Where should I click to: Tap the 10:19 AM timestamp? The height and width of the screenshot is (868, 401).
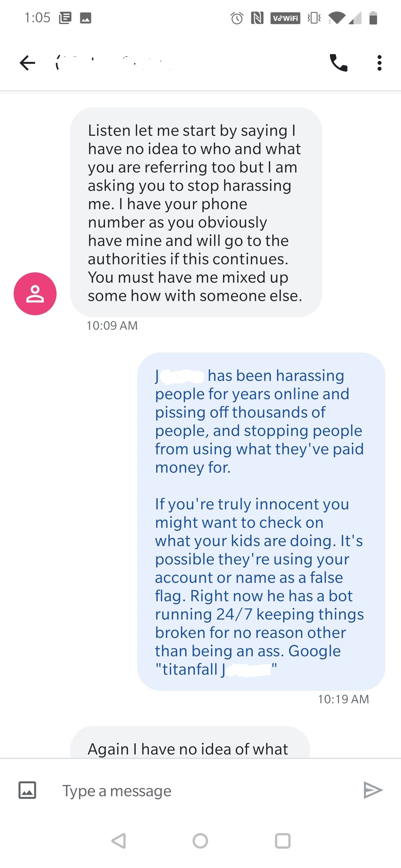(x=343, y=699)
